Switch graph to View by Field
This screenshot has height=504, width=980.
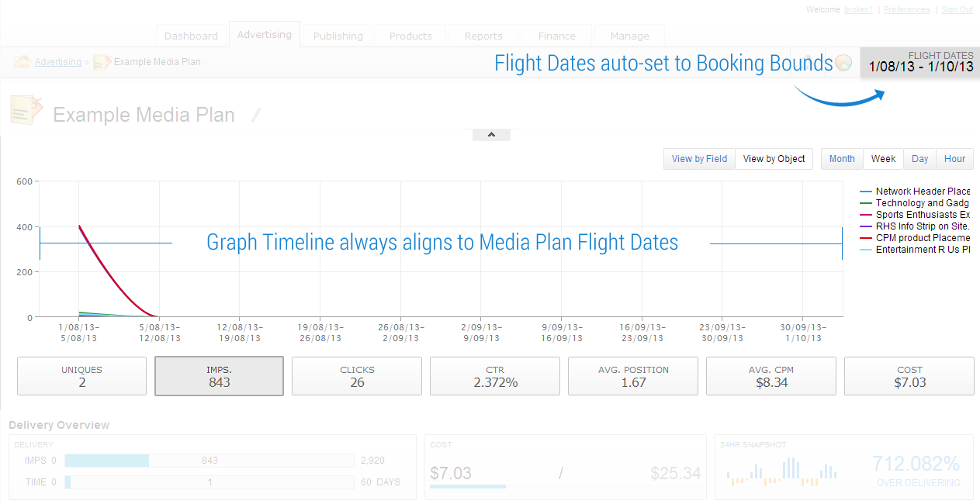click(699, 159)
